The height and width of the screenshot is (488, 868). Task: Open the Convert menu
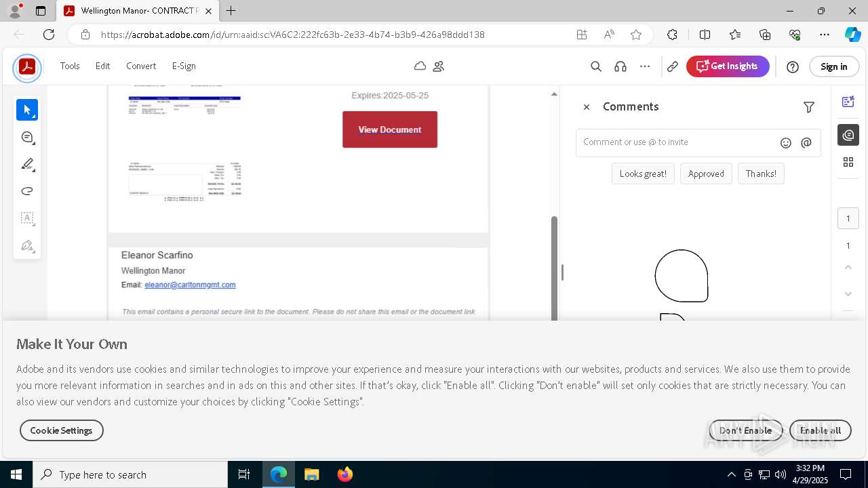click(x=141, y=66)
